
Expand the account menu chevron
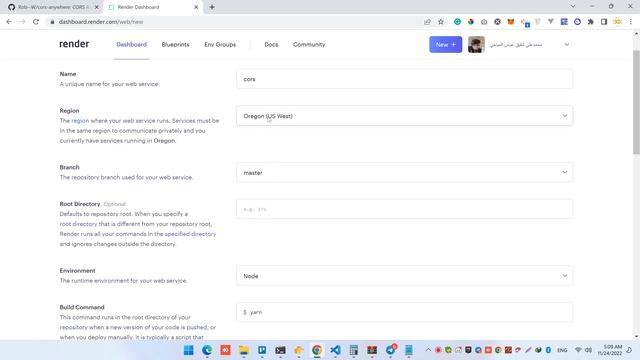[x=567, y=44]
